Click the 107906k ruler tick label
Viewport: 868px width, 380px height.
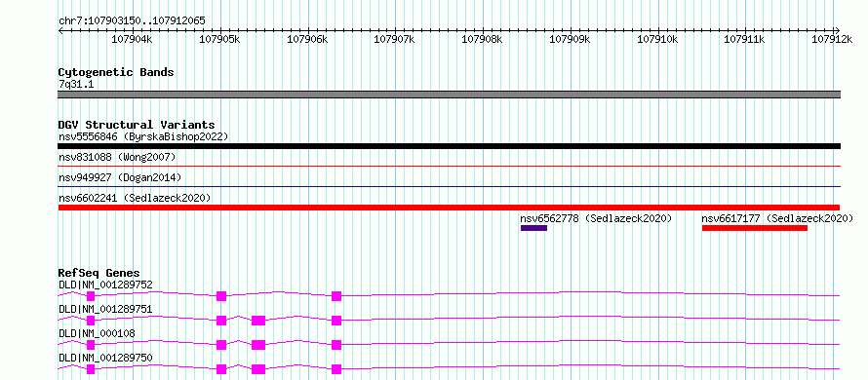click(x=307, y=39)
